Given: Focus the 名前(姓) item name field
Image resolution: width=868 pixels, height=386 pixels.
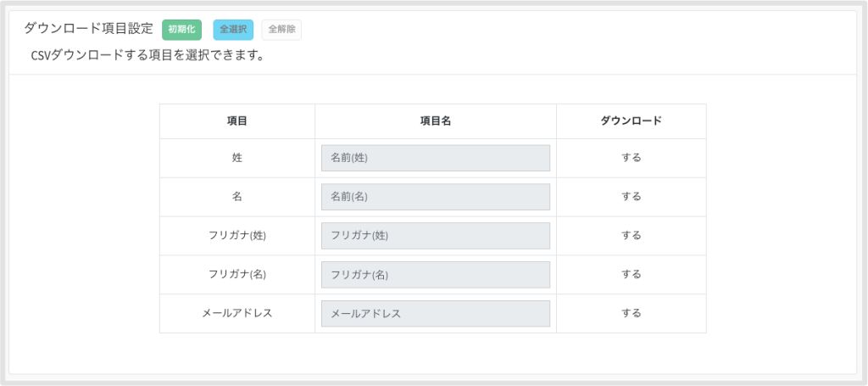Looking at the screenshot, I should tap(436, 158).
